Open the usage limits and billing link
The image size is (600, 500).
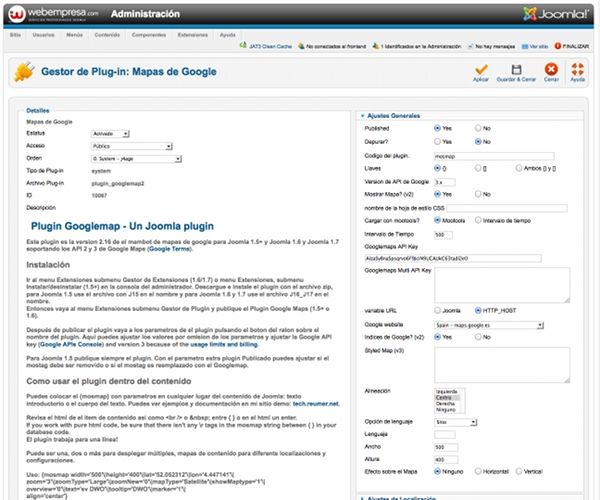pyautogui.click(x=224, y=344)
